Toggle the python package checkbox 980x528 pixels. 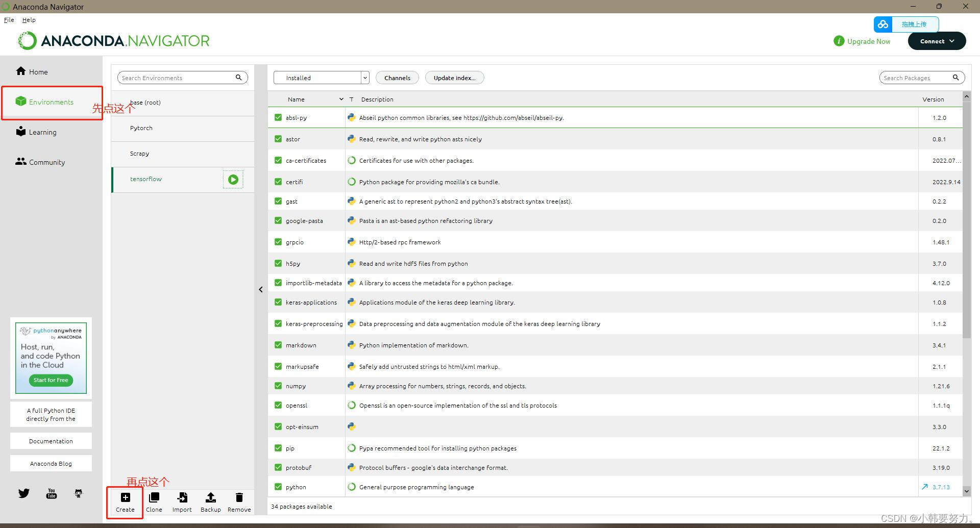click(278, 487)
